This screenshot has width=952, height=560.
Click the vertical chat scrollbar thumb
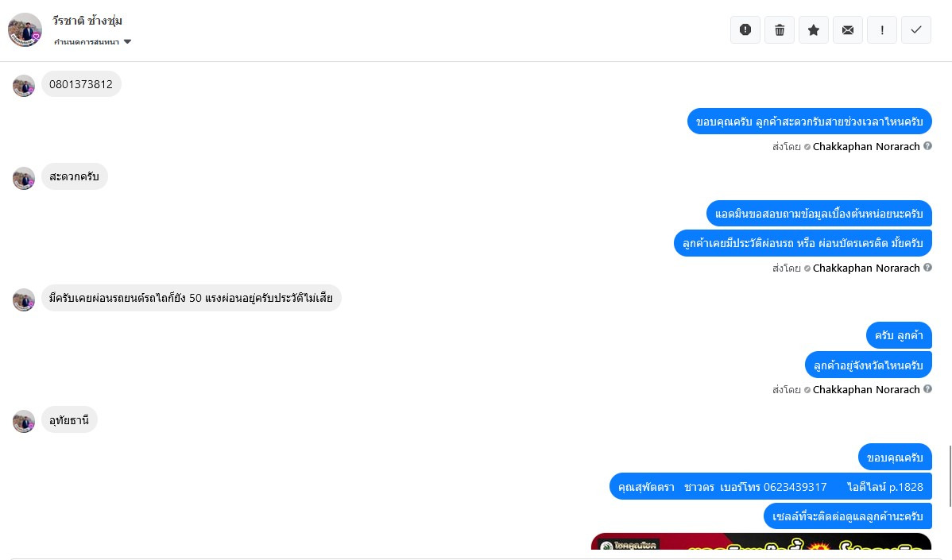[x=950, y=476]
